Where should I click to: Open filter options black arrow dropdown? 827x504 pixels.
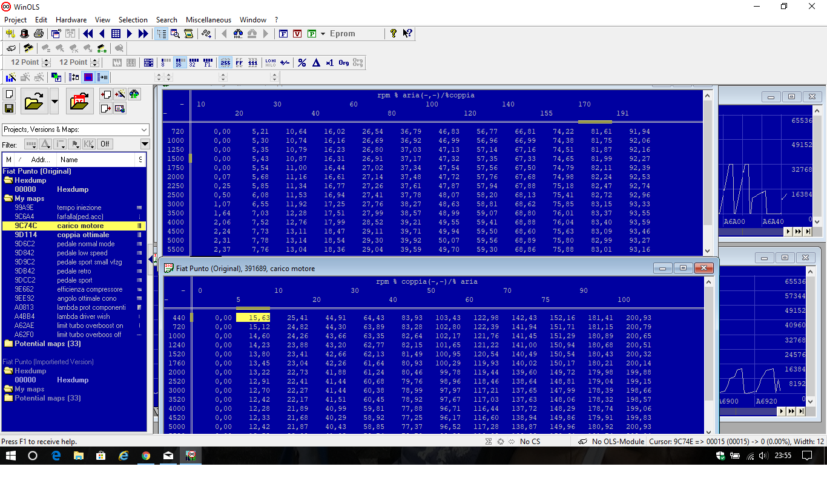click(x=145, y=144)
